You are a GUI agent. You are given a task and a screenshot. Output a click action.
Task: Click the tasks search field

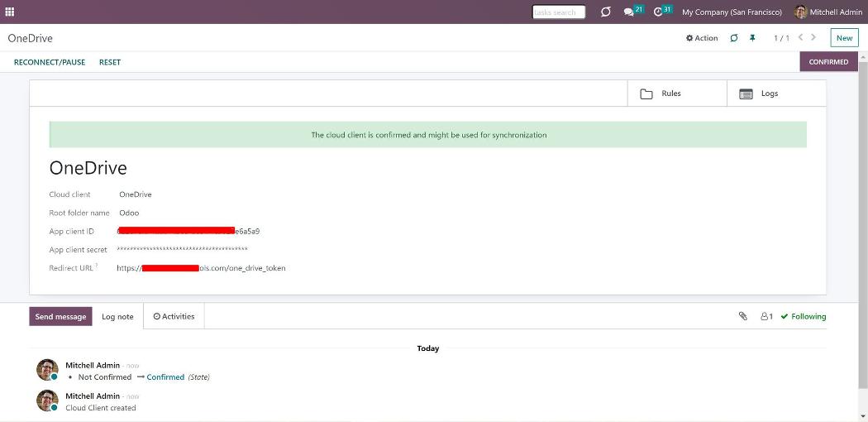click(x=559, y=12)
